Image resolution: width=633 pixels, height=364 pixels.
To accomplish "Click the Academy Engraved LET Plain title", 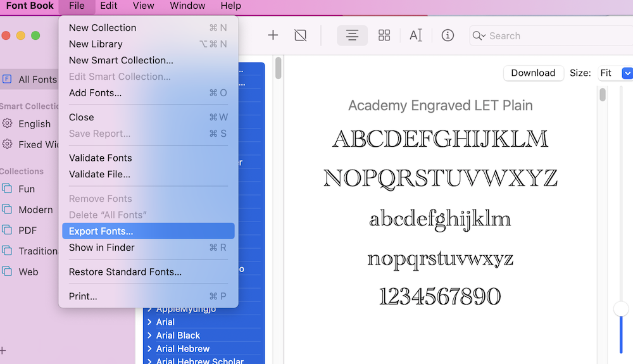I will coord(441,105).
